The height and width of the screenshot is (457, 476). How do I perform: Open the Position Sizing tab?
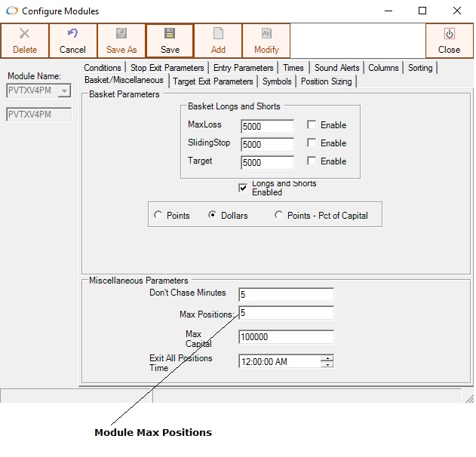(x=326, y=81)
